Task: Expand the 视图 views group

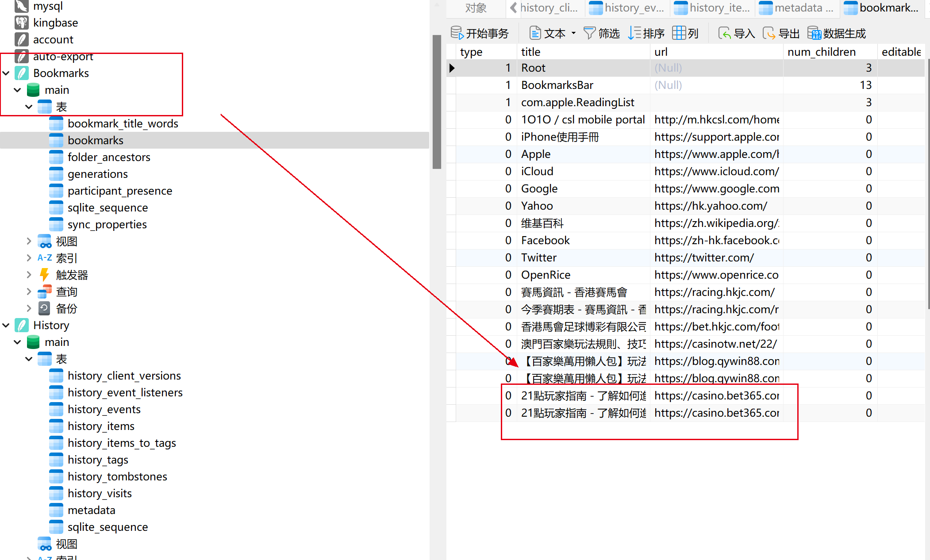Action: [29, 241]
